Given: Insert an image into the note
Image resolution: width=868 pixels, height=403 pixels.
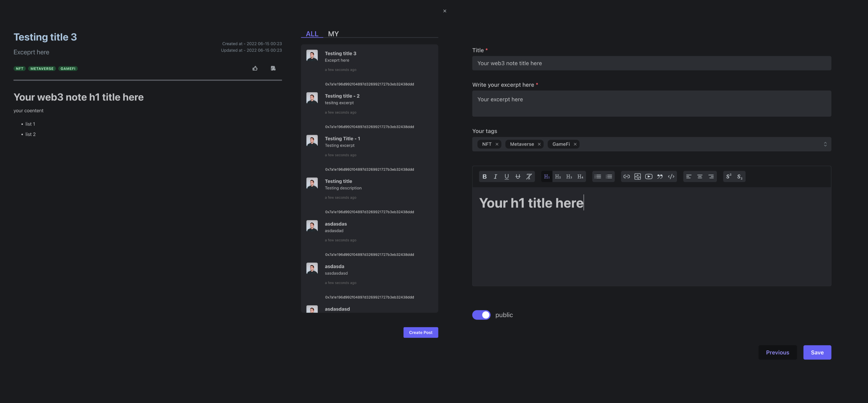Looking at the screenshot, I should [638, 177].
